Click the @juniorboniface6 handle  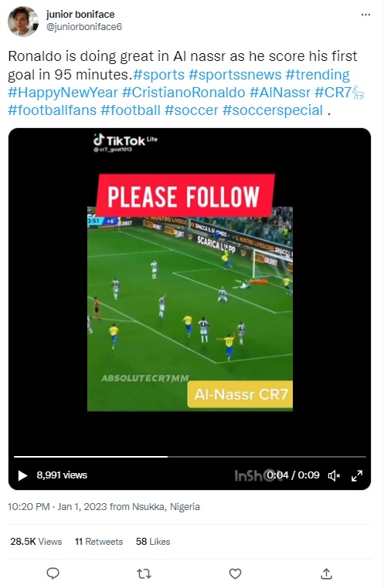coord(83,27)
